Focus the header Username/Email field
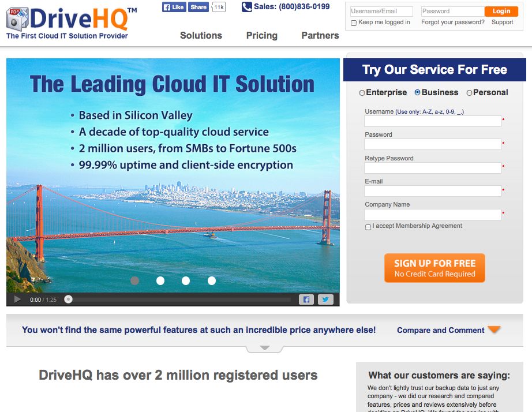The width and height of the screenshot is (532, 412). point(381,11)
